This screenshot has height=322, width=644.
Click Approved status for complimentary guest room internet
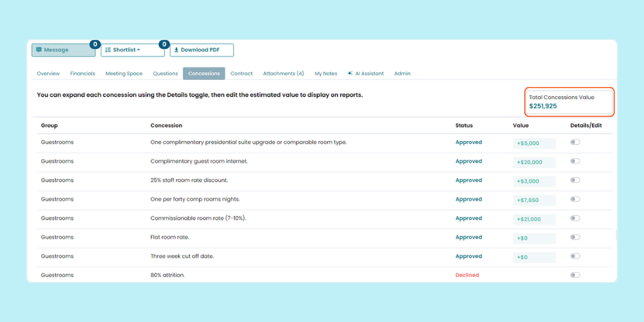click(x=469, y=162)
